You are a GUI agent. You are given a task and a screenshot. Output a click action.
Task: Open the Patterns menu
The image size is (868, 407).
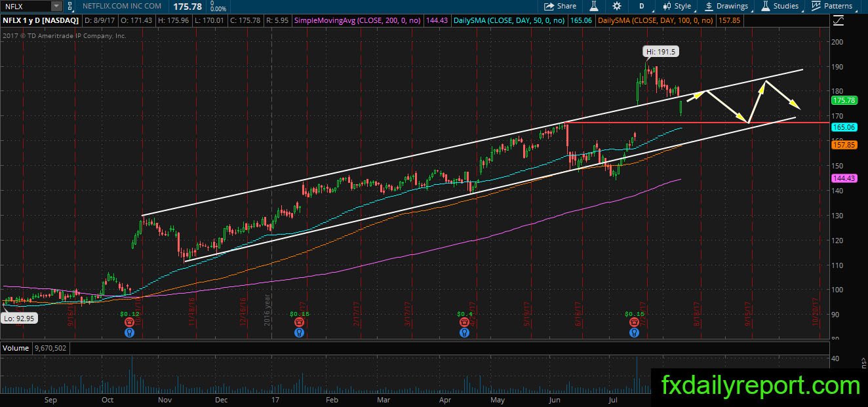point(832,6)
